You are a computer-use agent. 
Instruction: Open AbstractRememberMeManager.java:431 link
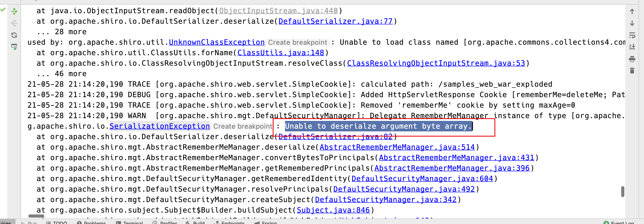[457, 158]
